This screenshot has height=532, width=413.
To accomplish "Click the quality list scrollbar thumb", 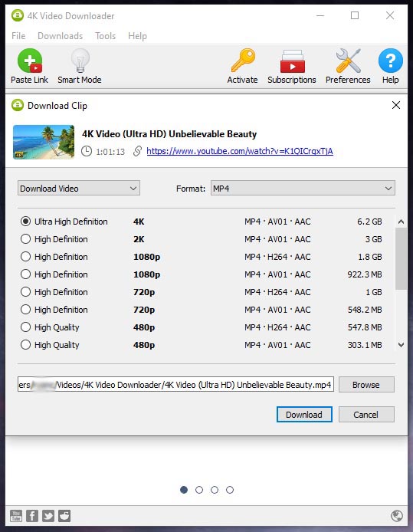I will (402, 258).
